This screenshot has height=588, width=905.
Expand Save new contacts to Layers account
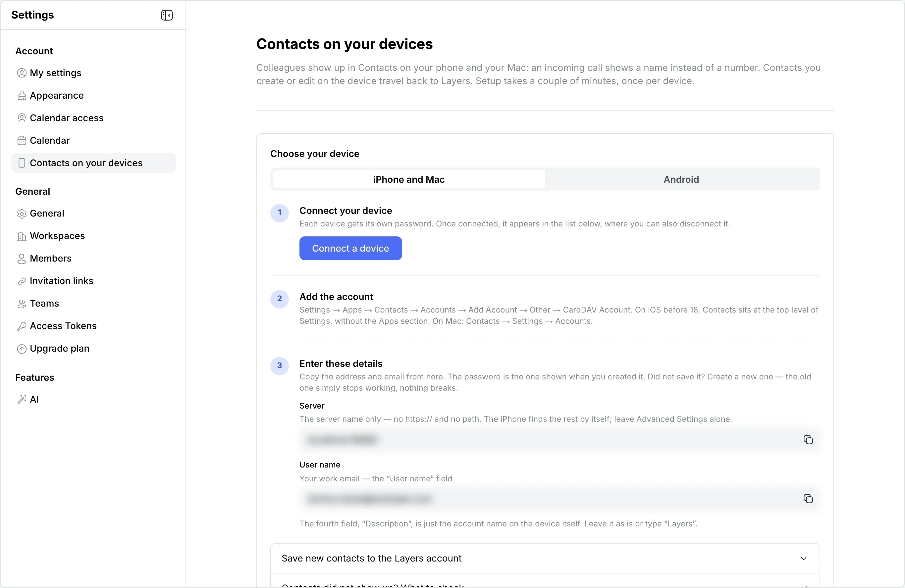(545, 558)
